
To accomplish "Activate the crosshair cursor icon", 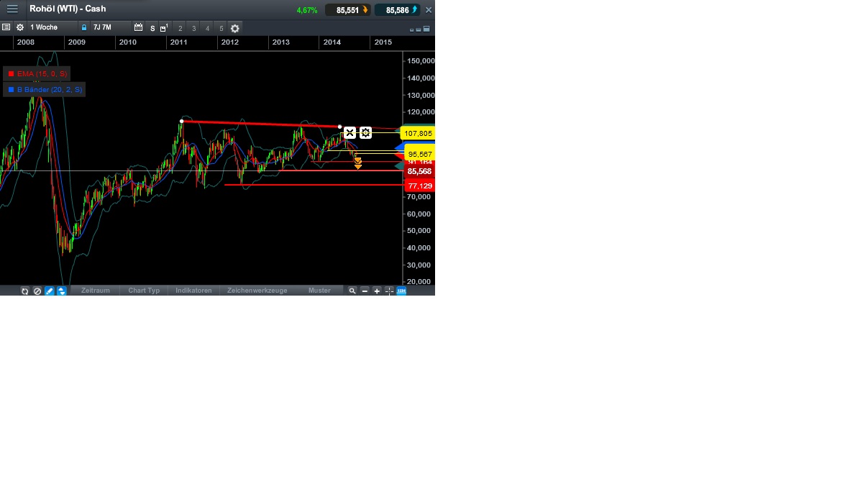I will 388,291.
